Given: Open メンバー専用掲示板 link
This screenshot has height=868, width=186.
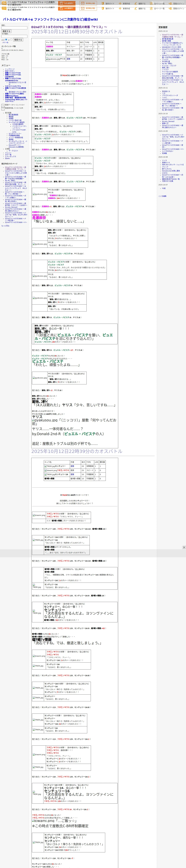Looking at the screenshot, I should tap(16, 137).
